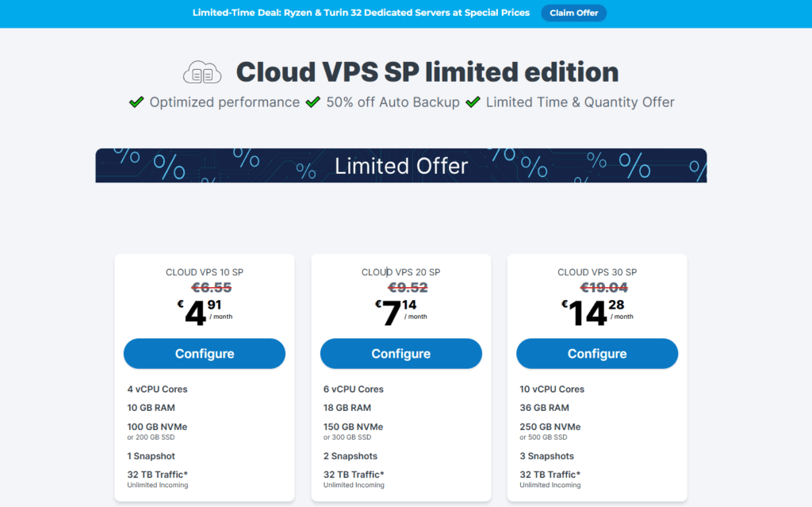Screen dimensions: 812x507
Task: Click the struck-through €19.04 original price
Action: (603, 288)
